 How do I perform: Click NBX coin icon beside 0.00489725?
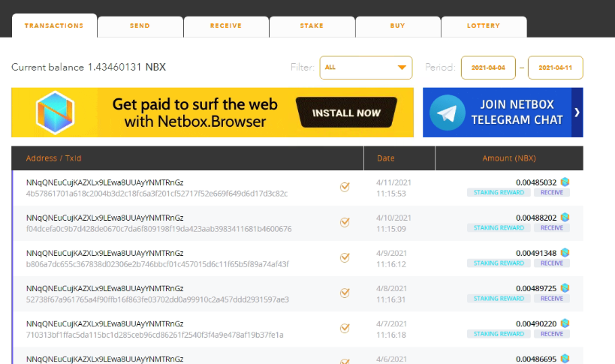click(x=565, y=287)
